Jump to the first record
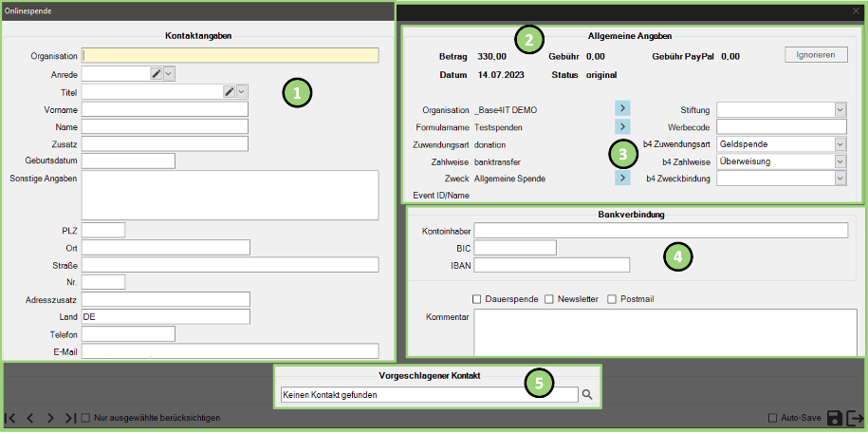The width and height of the screenshot is (868, 434). click(x=10, y=418)
